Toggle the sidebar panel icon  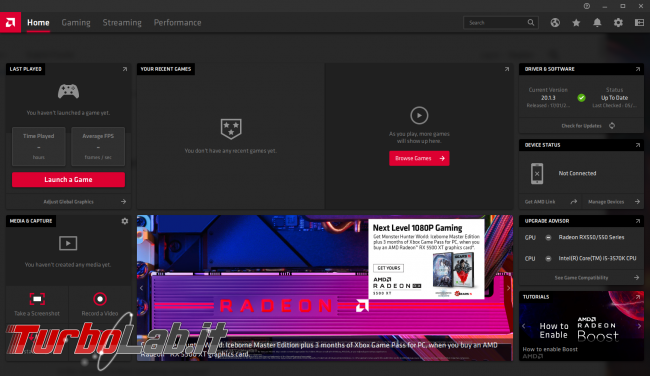pos(639,23)
